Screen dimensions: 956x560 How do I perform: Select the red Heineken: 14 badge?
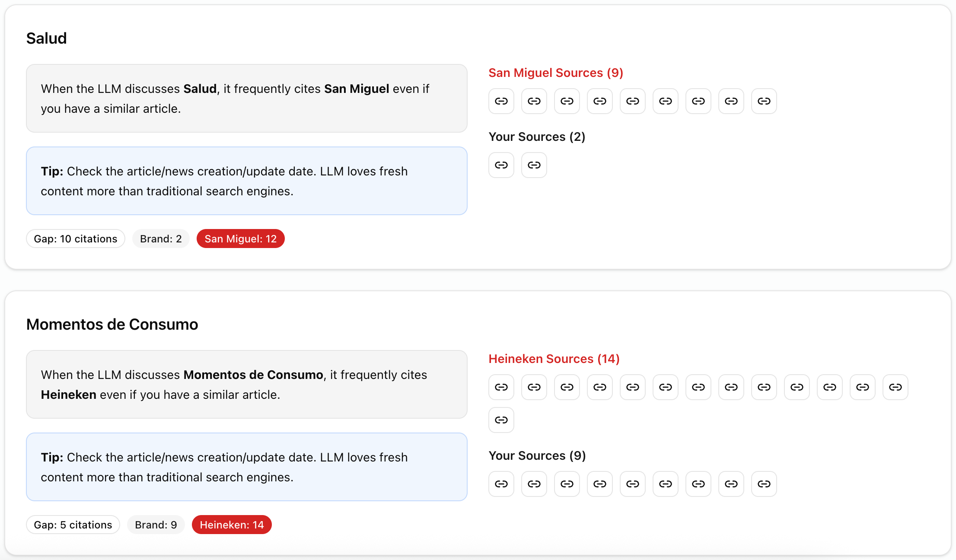point(232,525)
